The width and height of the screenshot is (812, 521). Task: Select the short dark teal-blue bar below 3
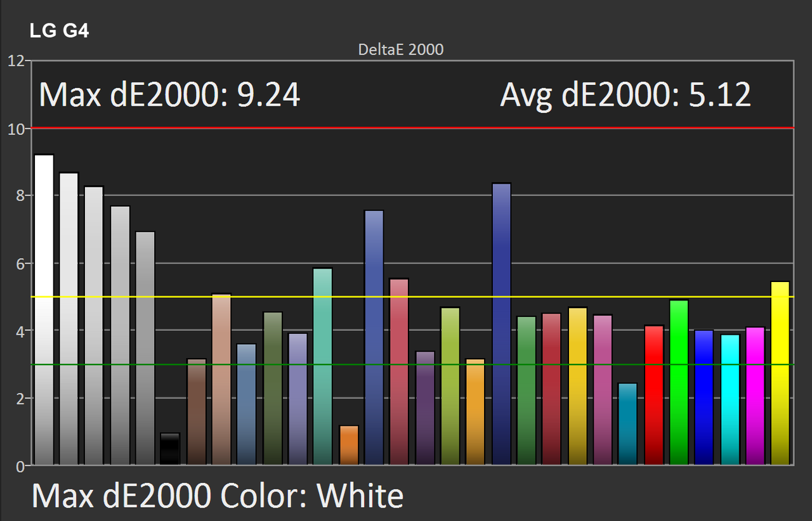point(627,424)
